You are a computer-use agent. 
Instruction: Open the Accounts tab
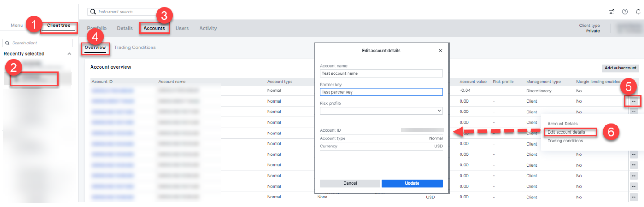(x=154, y=28)
